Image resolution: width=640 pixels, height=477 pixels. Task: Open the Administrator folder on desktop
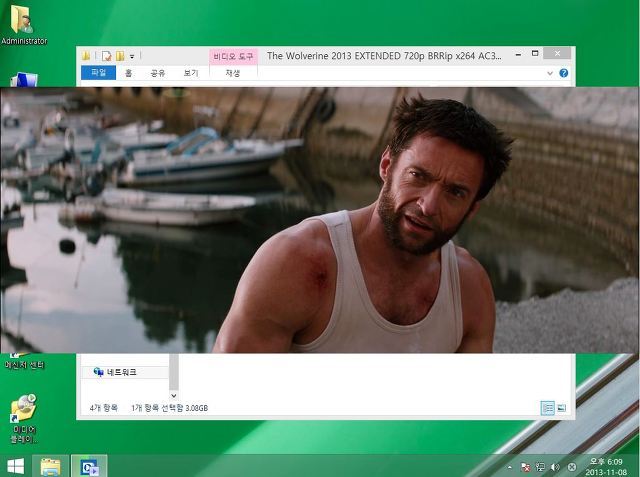point(24,24)
